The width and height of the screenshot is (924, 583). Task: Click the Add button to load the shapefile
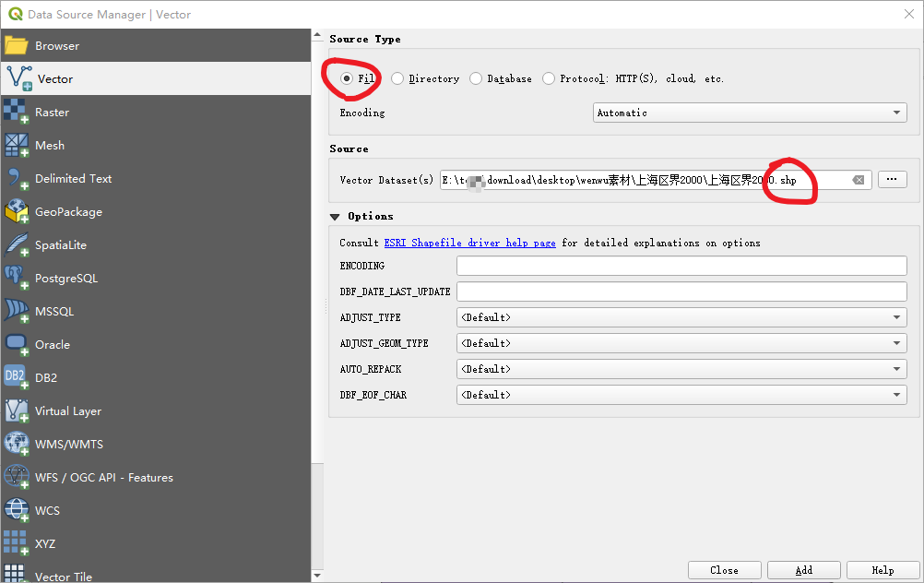pos(803,569)
